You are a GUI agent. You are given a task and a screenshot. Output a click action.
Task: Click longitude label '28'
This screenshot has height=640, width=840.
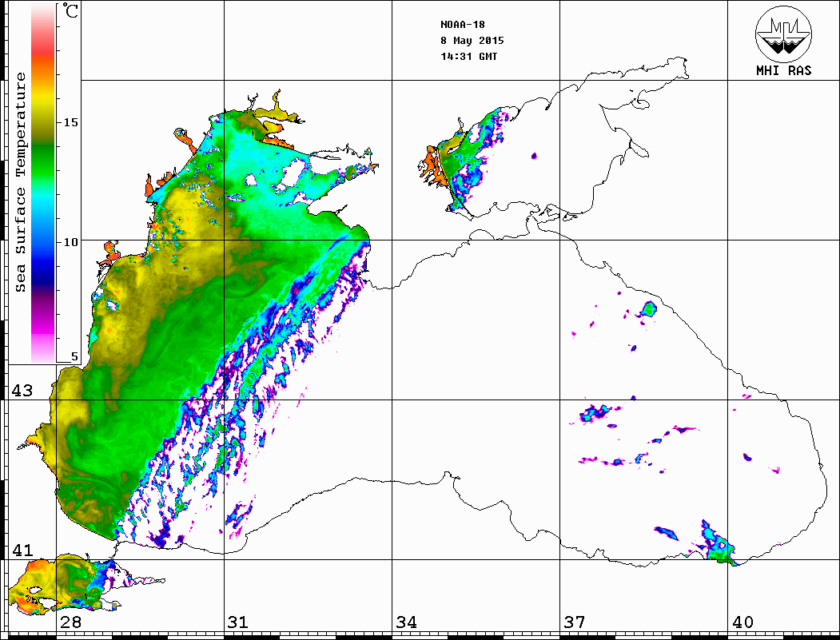pos(70,622)
